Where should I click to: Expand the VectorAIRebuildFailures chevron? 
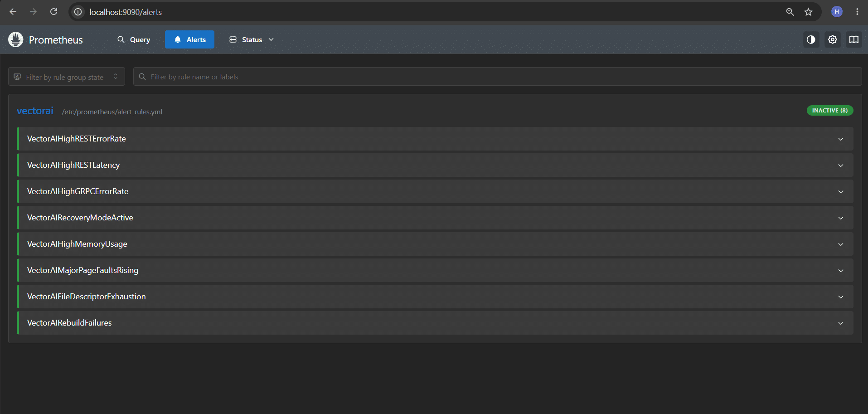coord(841,323)
